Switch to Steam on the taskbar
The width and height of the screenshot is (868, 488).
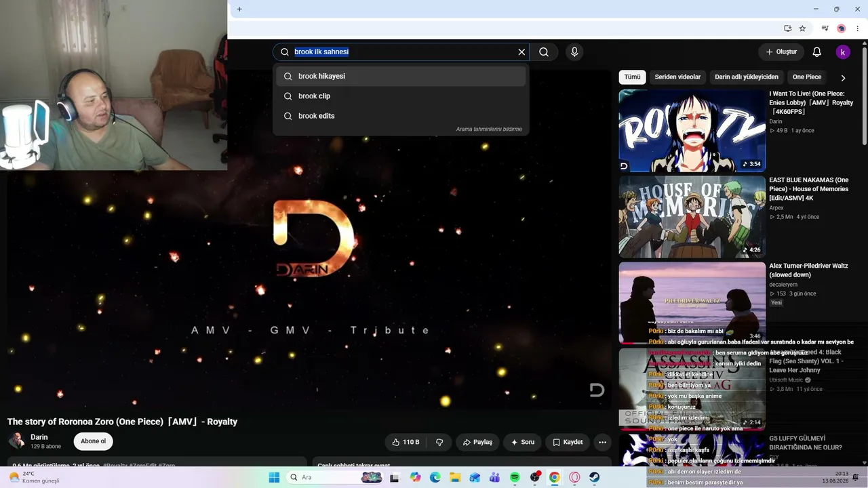(595, 477)
